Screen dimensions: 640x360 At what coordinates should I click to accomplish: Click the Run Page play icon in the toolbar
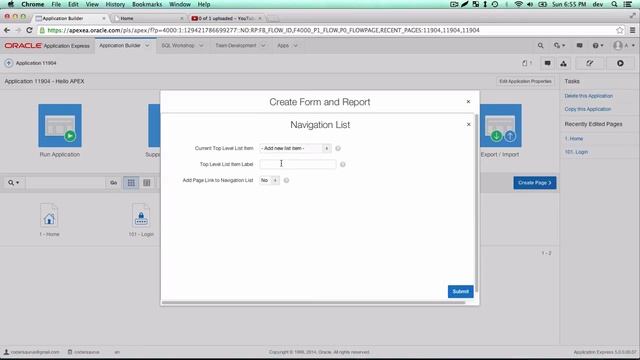(620, 63)
